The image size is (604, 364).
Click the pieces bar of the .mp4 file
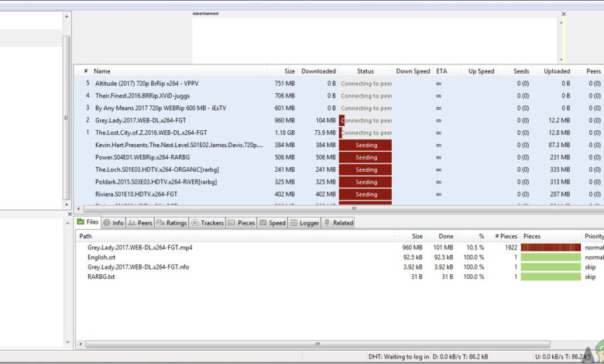coord(551,247)
